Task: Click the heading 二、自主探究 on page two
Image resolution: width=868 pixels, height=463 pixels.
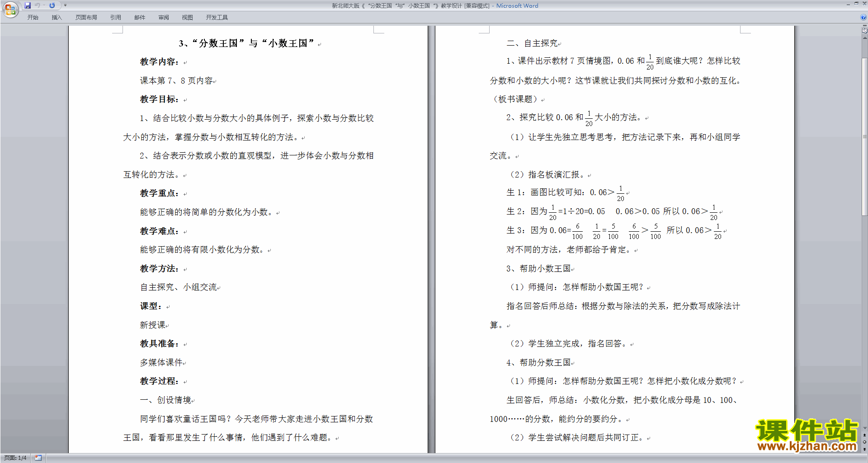Action: click(532, 43)
